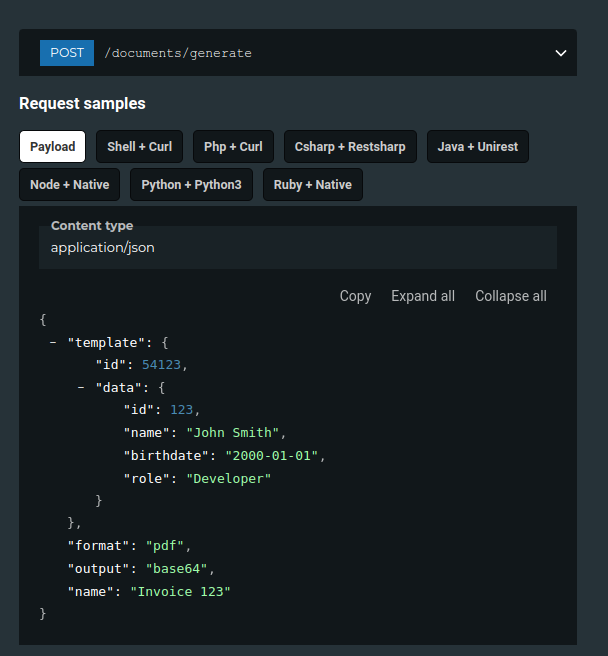Click Collapse all in payload viewer

[511, 296]
